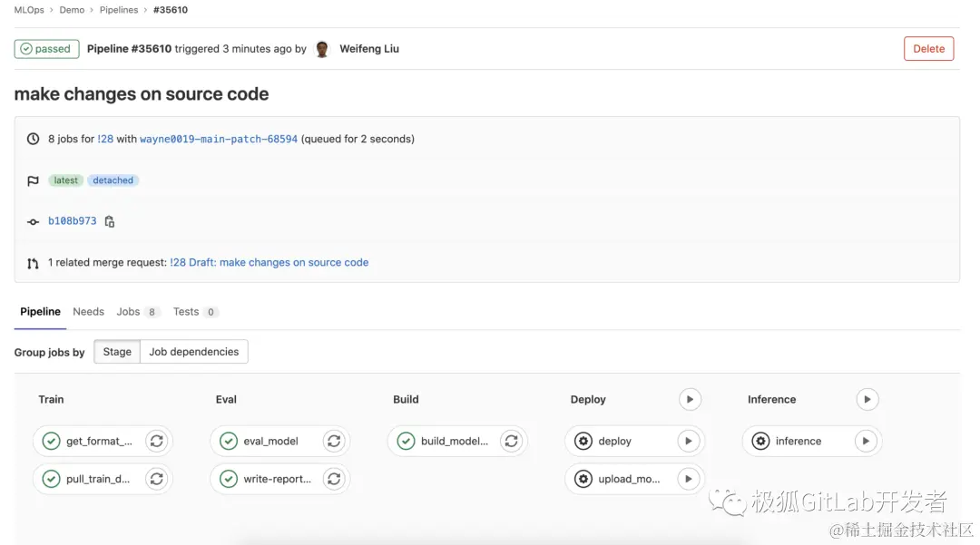Open the Jobs tab
Screen dimensions: 980x545
pyautogui.click(x=128, y=312)
